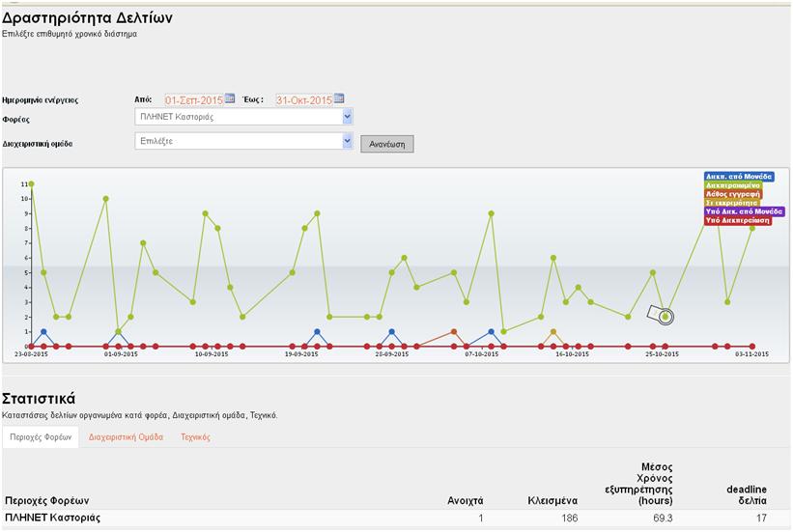Click the Από date field 01-Σεπτ-2015

(194, 99)
